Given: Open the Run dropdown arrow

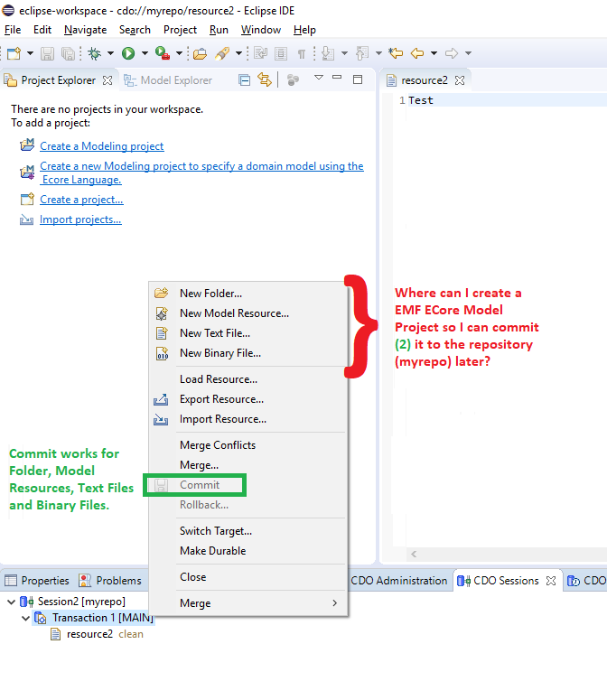Looking at the screenshot, I should [145, 53].
